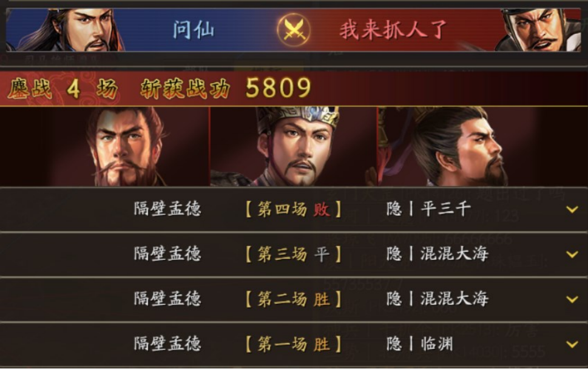Click 隔壁孟德 in the fourth battle row
This screenshot has height=369, width=588.
point(167,209)
